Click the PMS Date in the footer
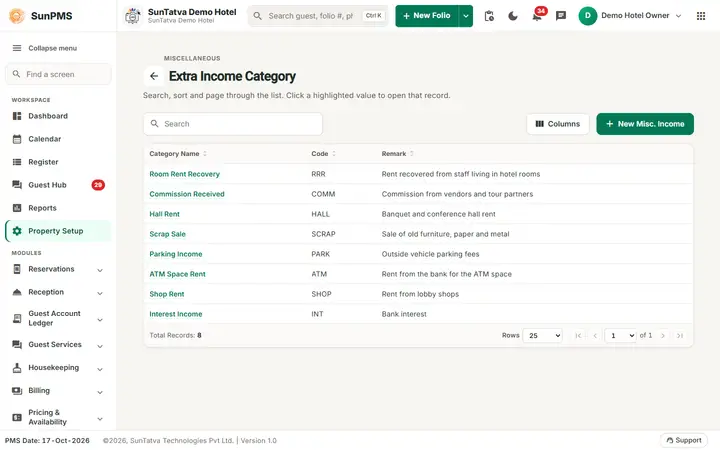Image resolution: width=720 pixels, height=450 pixels. (x=47, y=441)
